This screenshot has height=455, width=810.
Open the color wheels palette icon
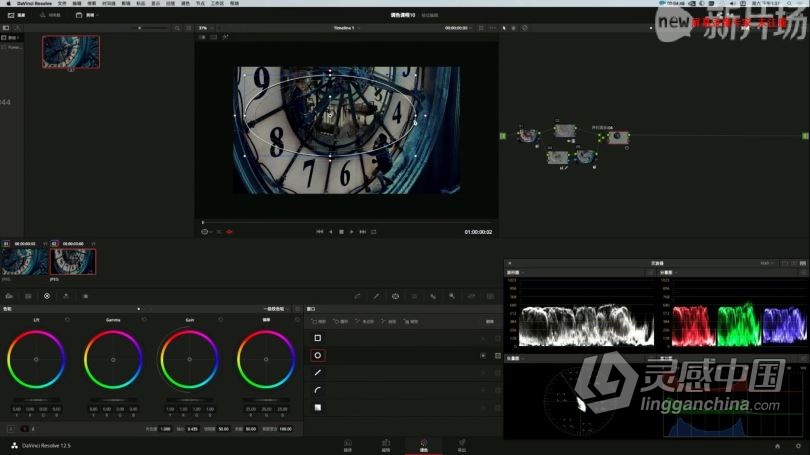47,296
